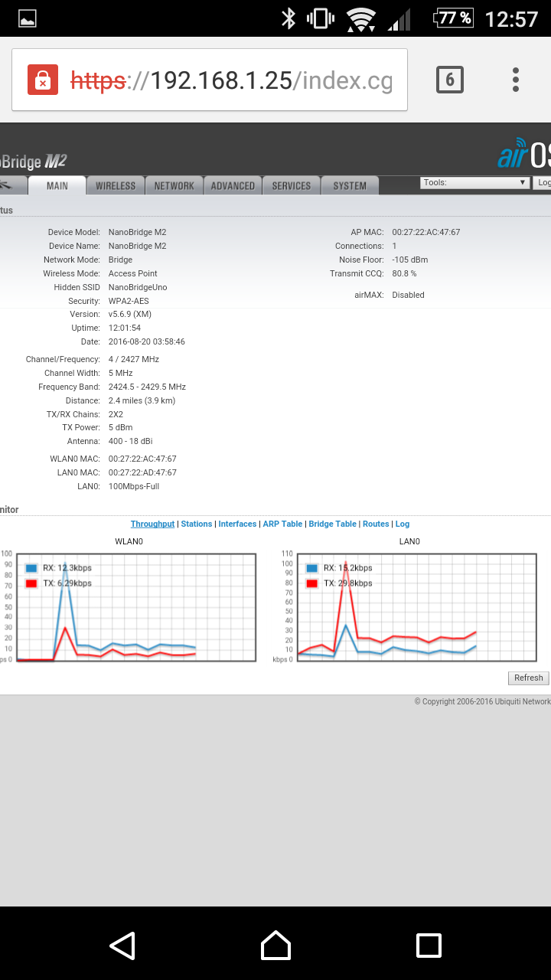Open the Log monitor link
Screen dimensions: 551x980
(x=403, y=524)
